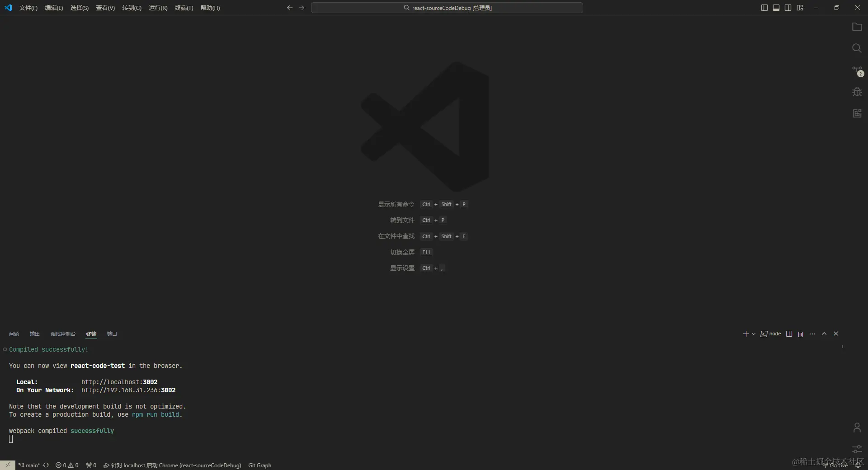This screenshot has width=868, height=470.
Task: Open Source Control view with 2 changes
Action: click(x=857, y=71)
